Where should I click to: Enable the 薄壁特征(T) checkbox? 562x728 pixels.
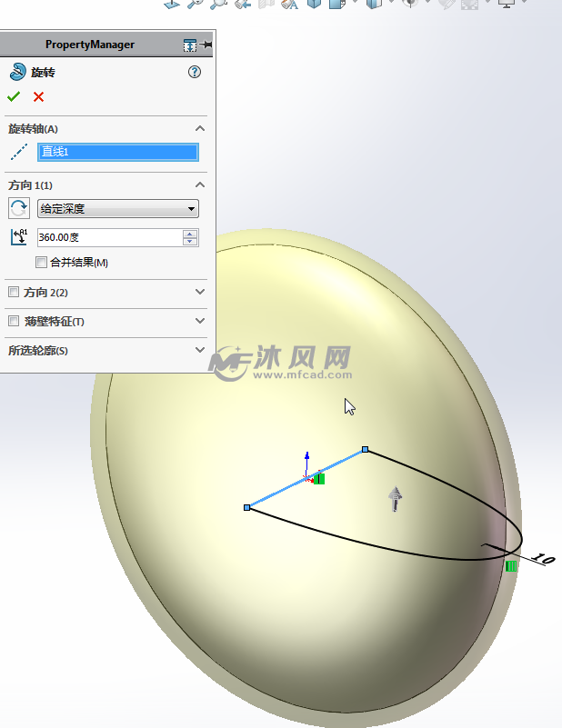click(x=14, y=321)
